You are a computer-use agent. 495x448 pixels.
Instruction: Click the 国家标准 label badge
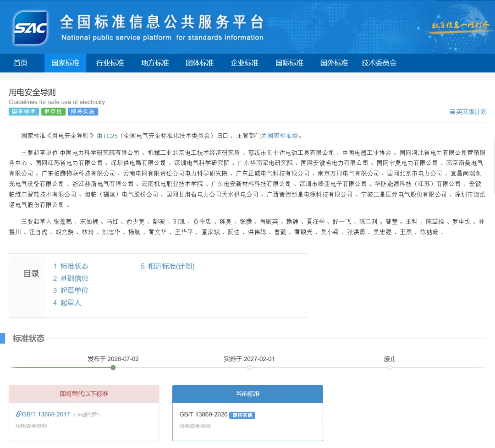[24, 111]
